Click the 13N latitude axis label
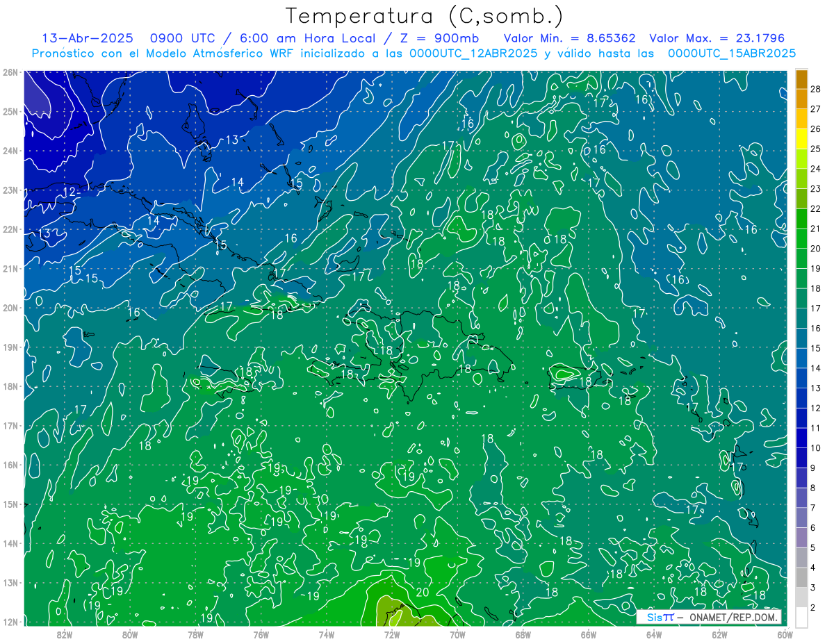 [10, 582]
